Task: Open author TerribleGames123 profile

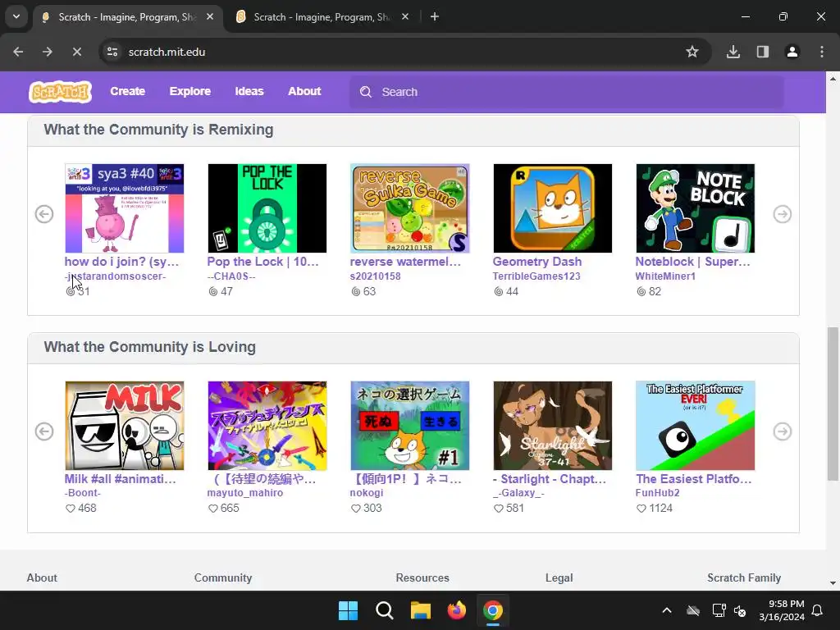Action: pyautogui.click(x=536, y=276)
